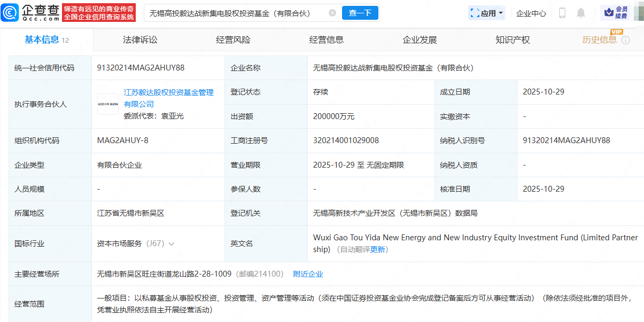Screen dimensions: 644x322
Task: Click the executive partner company logo thumbnail
Action: [108, 104]
